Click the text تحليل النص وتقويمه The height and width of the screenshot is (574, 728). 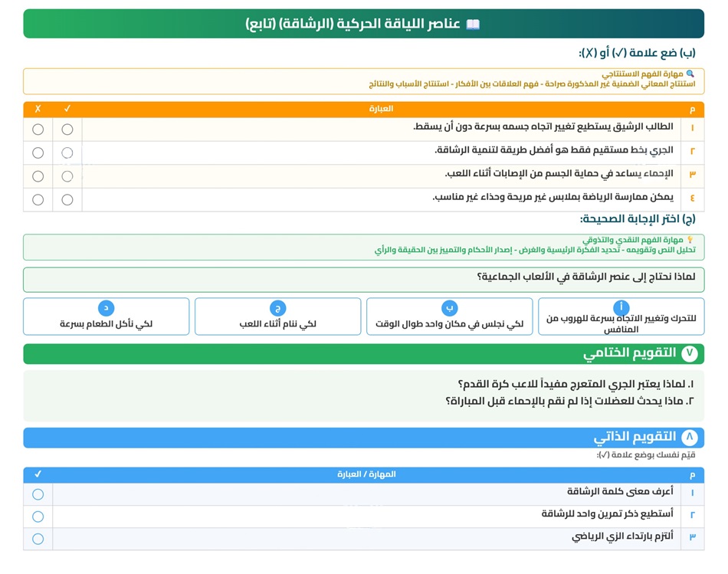(x=661, y=251)
